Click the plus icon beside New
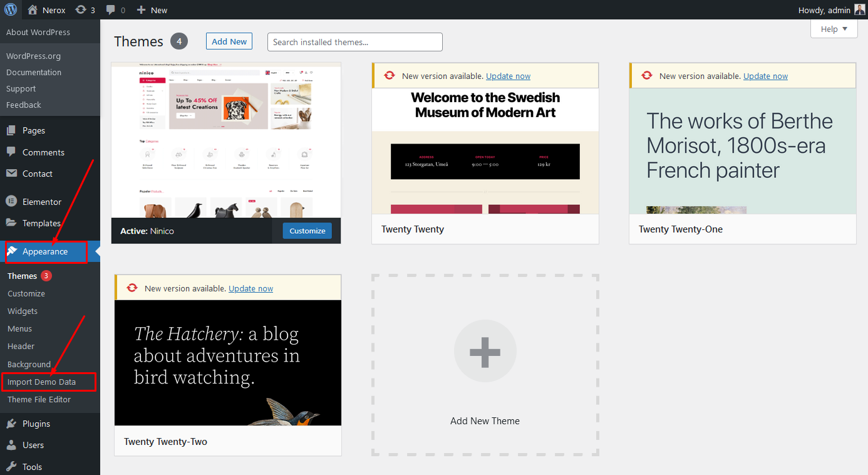The image size is (868, 475). click(x=141, y=10)
